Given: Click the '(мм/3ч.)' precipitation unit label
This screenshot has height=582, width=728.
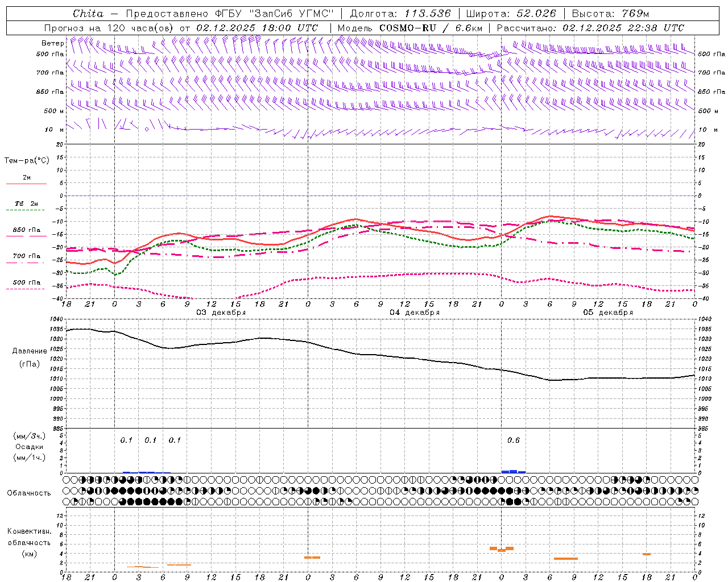Looking at the screenshot, I should pyautogui.click(x=30, y=436).
